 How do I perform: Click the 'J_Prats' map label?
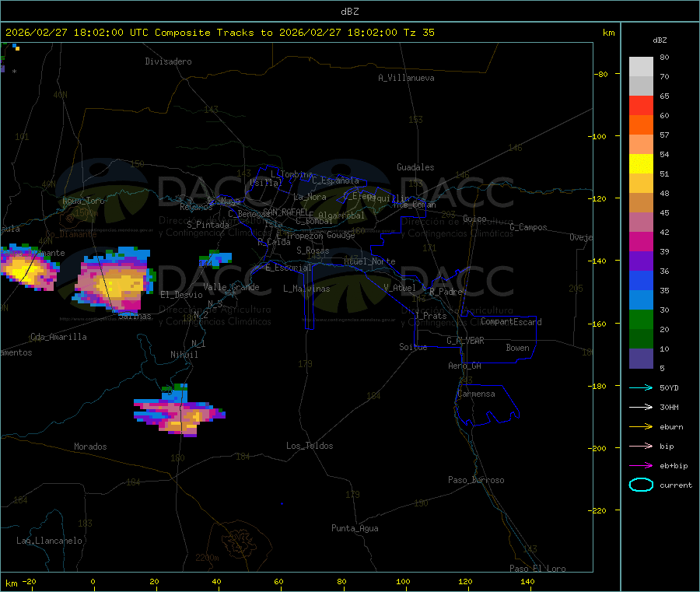431,316
